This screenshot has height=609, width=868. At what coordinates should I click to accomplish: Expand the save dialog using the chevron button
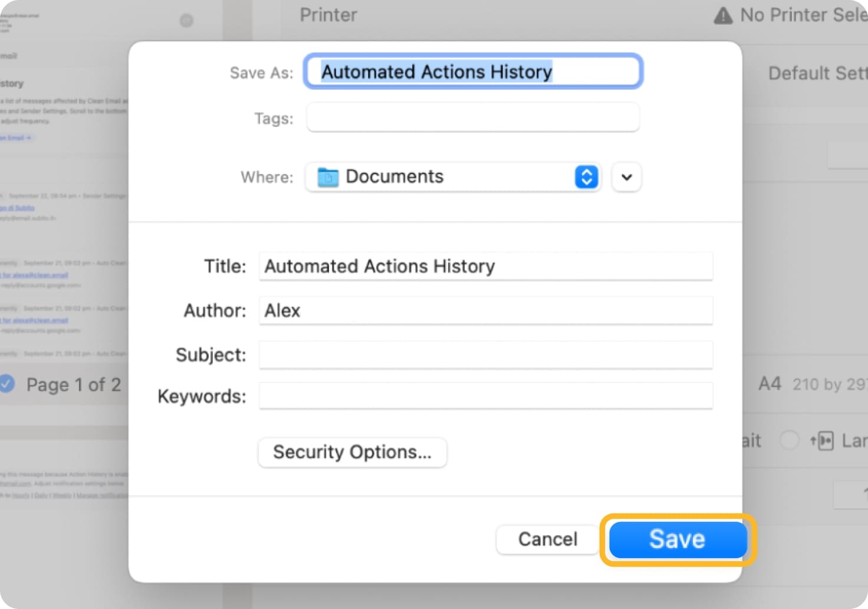[626, 176]
